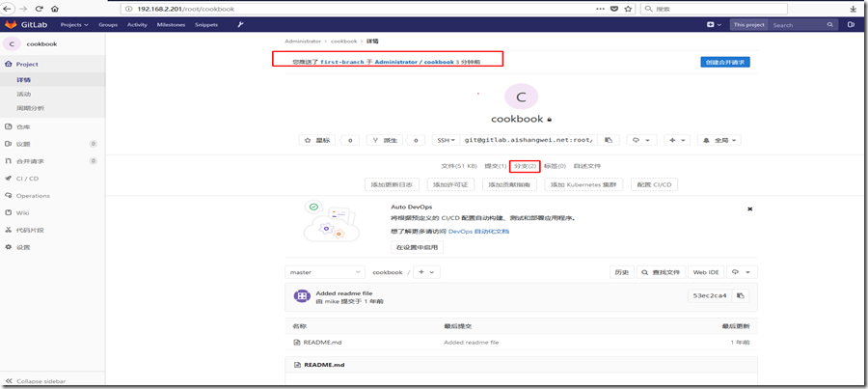
Task: Click the 创建合并请求 button
Action: (x=724, y=62)
